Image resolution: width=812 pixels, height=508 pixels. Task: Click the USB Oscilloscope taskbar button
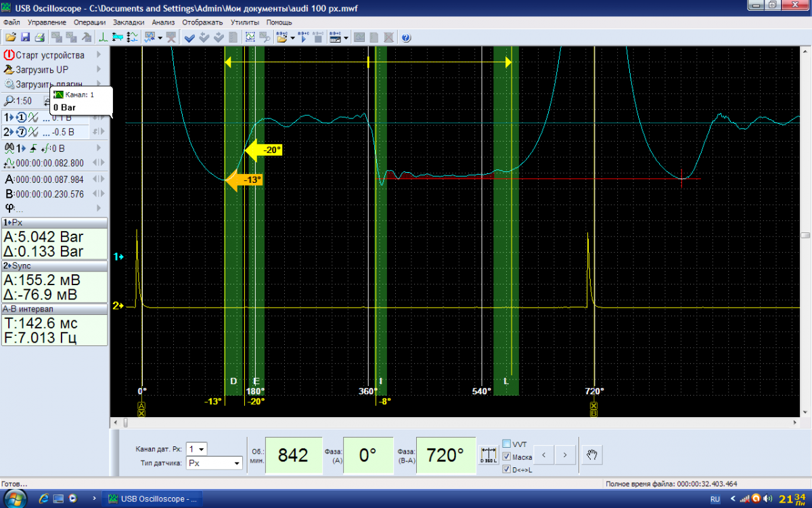[x=153, y=499]
